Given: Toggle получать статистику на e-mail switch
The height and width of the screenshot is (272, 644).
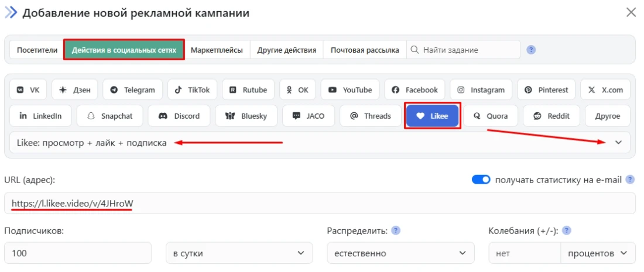Looking at the screenshot, I should [481, 180].
